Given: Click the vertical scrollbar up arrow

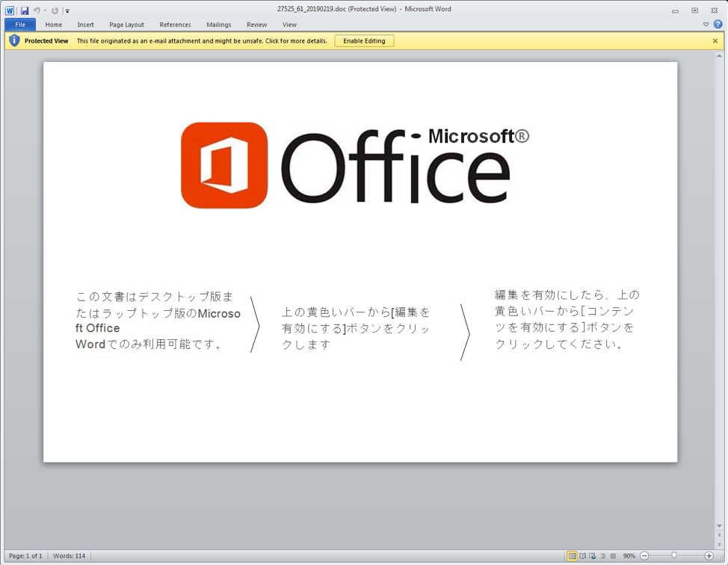Looking at the screenshot, I should tap(719, 56).
